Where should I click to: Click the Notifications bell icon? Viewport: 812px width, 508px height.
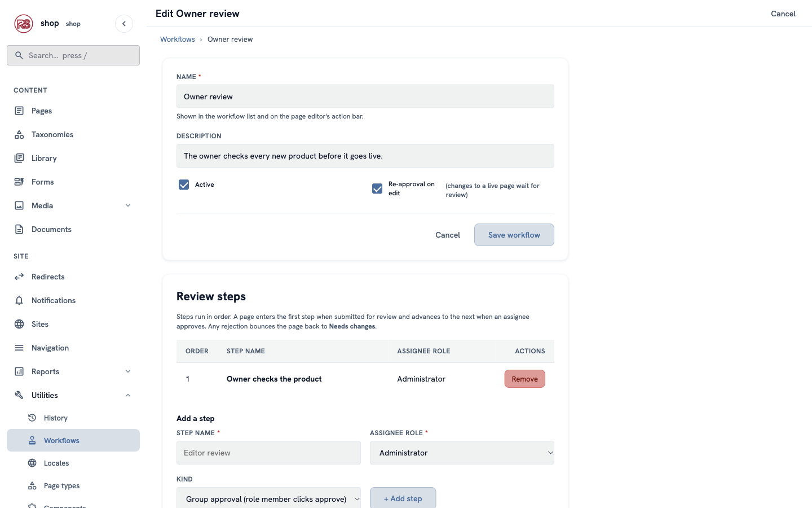[19, 300]
